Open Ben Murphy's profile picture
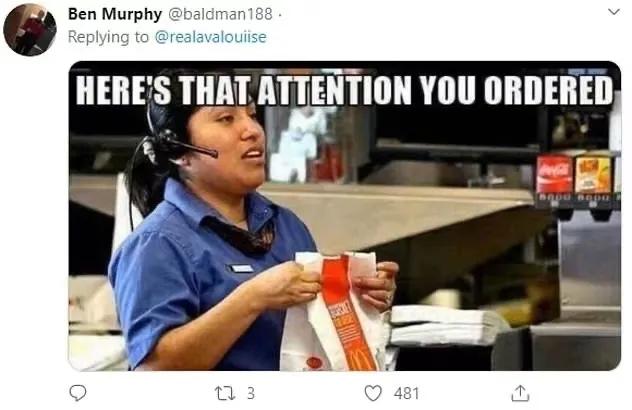 [x=30, y=30]
